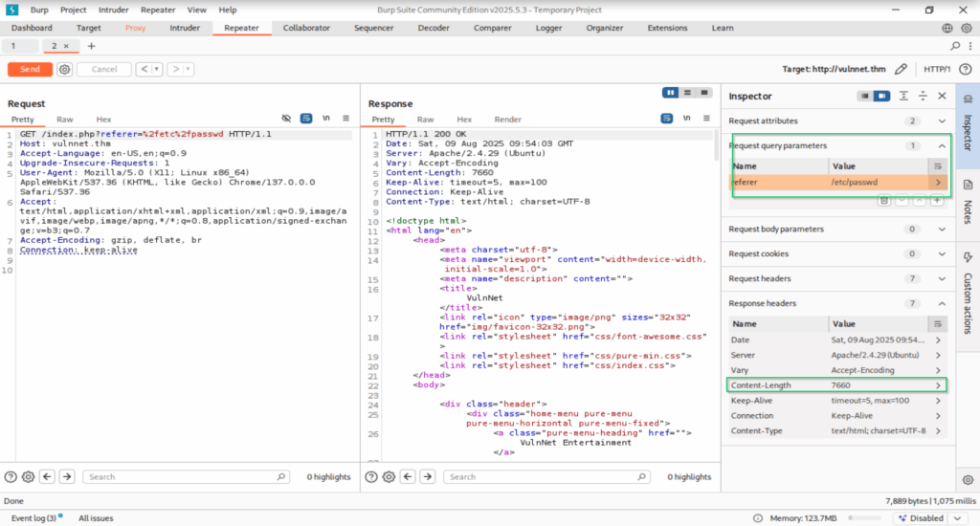Switch to the Dashboard tab
The image size is (980, 526).
coord(32,28)
